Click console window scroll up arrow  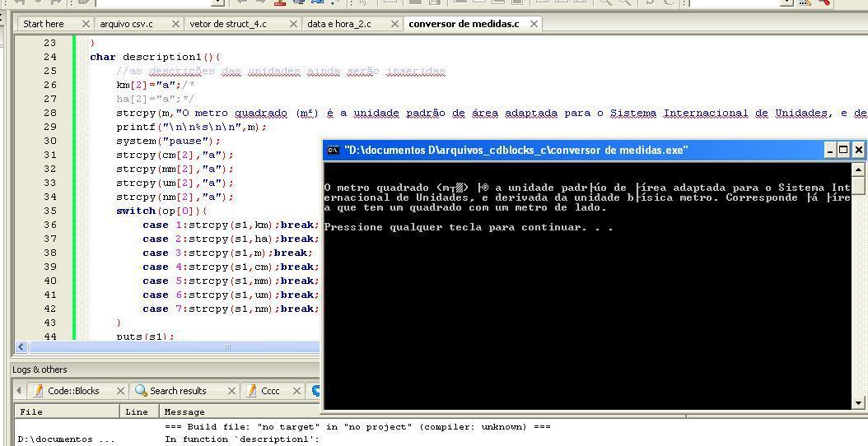858,170
